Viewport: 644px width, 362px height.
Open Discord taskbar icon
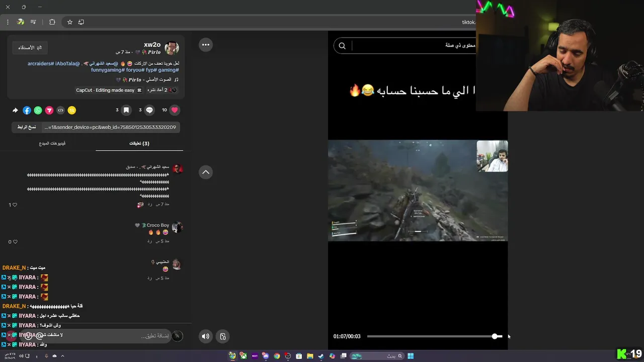click(x=266, y=356)
